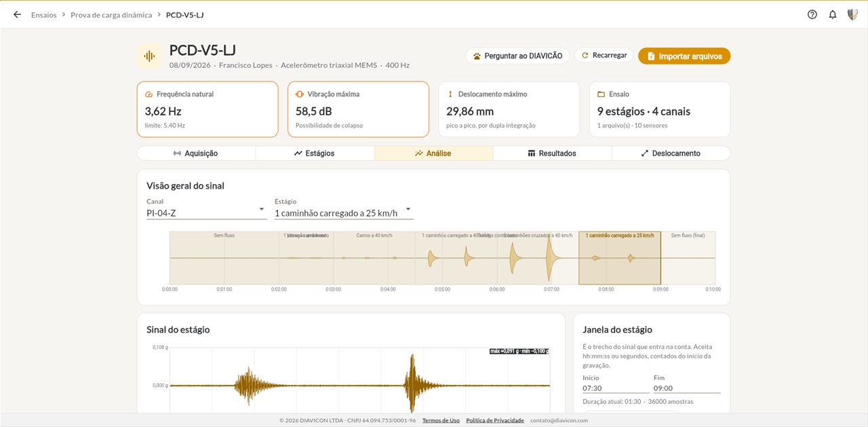Open Termos de Uso link
The image size is (868, 427).
click(x=441, y=420)
